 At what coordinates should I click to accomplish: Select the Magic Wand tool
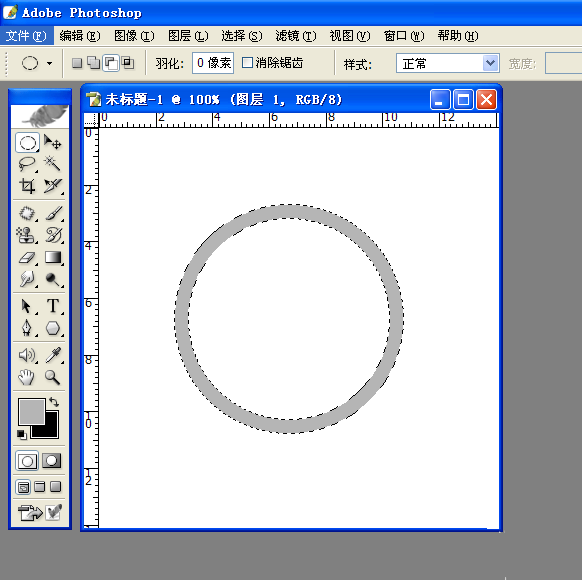[52, 164]
